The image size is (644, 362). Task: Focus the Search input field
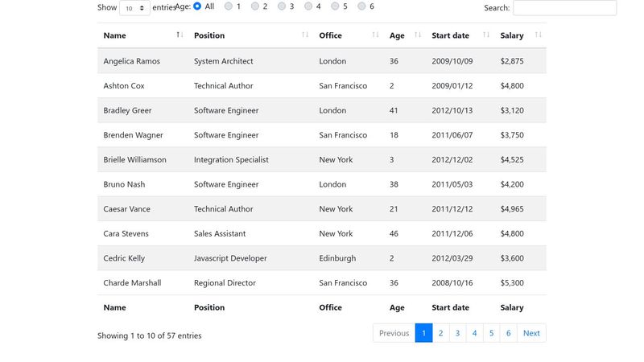coord(565,8)
